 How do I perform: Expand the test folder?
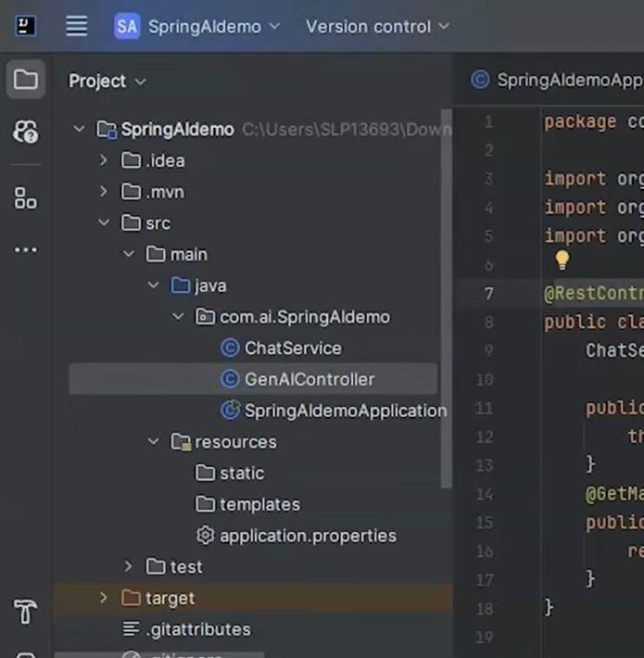pos(128,566)
